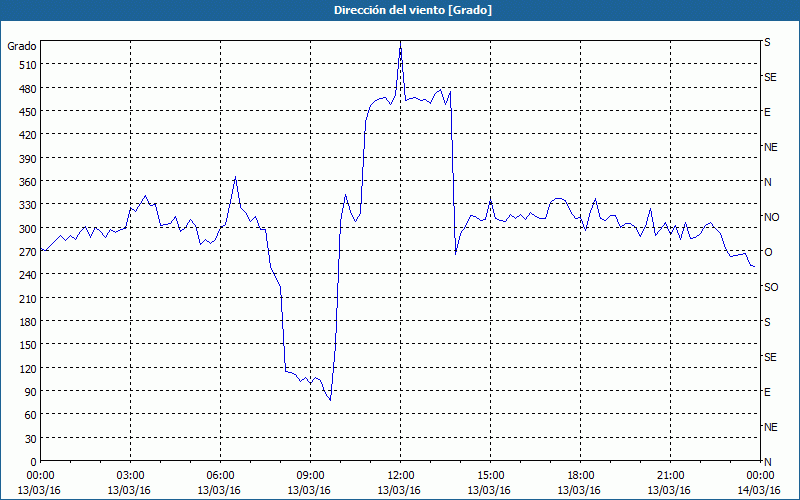
Task: Select the 300 value on the left axis
Action: pyautogui.click(x=28, y=229)
